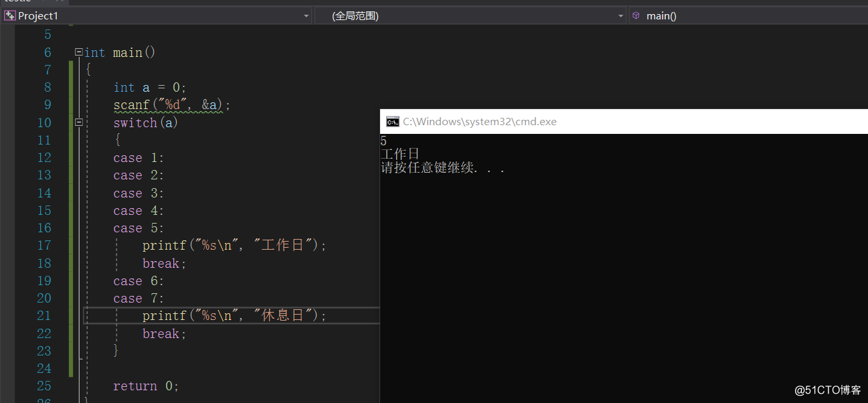
Task: Click the case 1: label
Action: pyautogui.click(x=139, y=158)
